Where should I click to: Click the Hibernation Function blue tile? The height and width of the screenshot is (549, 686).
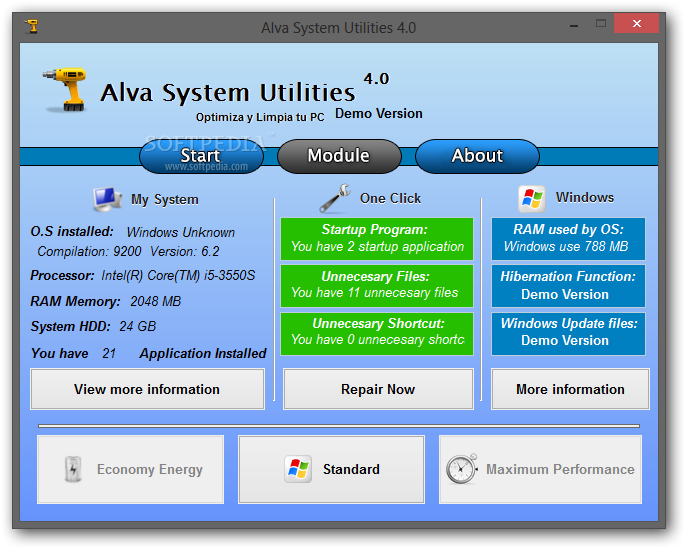tap(568, 286)
